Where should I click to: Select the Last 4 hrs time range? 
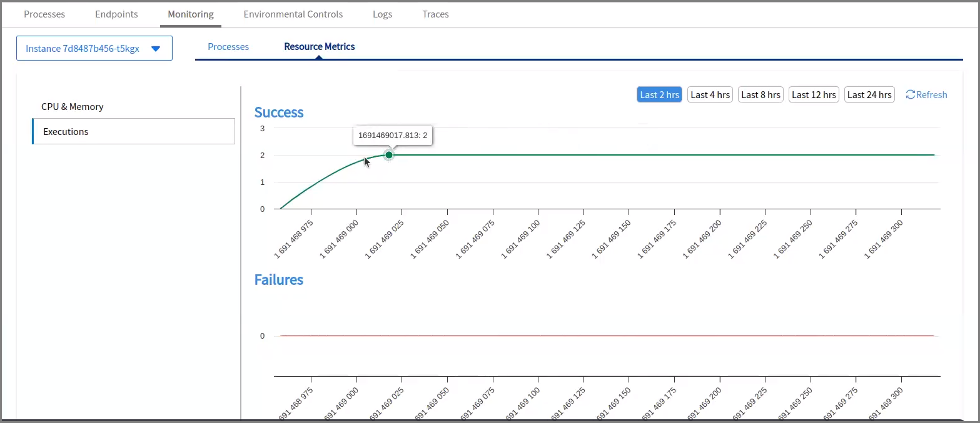(710, 95)
